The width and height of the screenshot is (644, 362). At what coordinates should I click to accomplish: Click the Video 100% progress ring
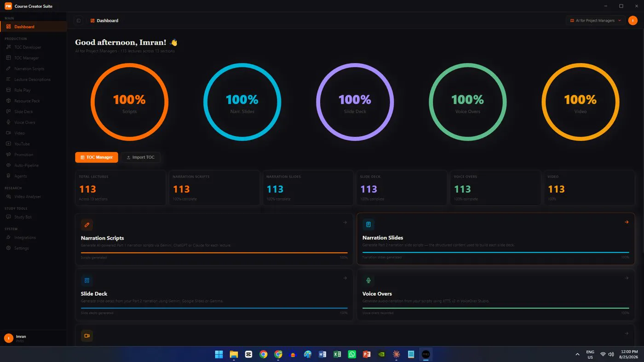pyautogui.click(x=581, y=102)
